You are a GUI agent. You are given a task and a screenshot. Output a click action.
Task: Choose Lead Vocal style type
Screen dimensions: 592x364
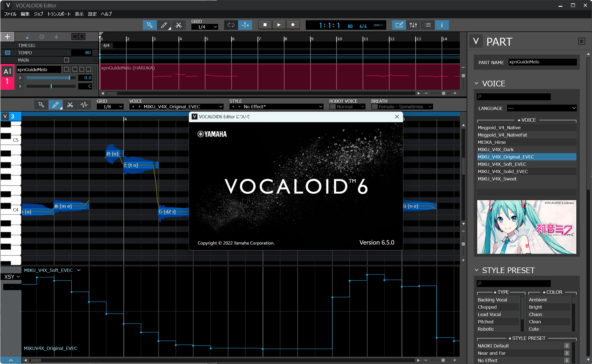click(x=498, y=314)
